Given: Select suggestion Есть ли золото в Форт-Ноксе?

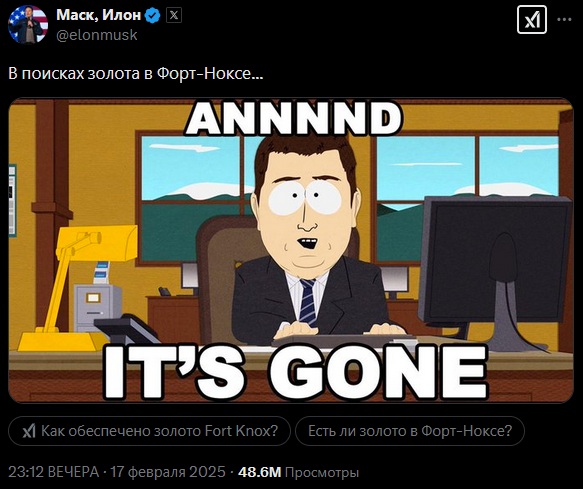Looking at the screenshot, I should pyautogui.click(x=410, y=431).
